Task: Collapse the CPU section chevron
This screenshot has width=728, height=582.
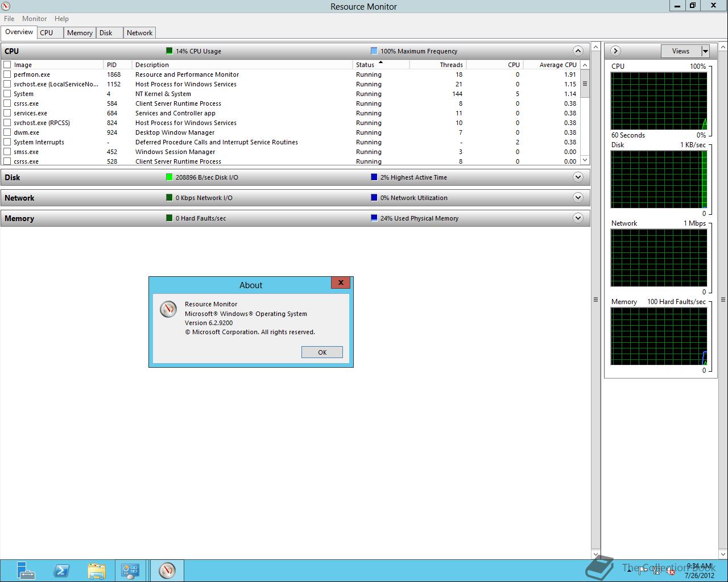Action: [578, 51]
